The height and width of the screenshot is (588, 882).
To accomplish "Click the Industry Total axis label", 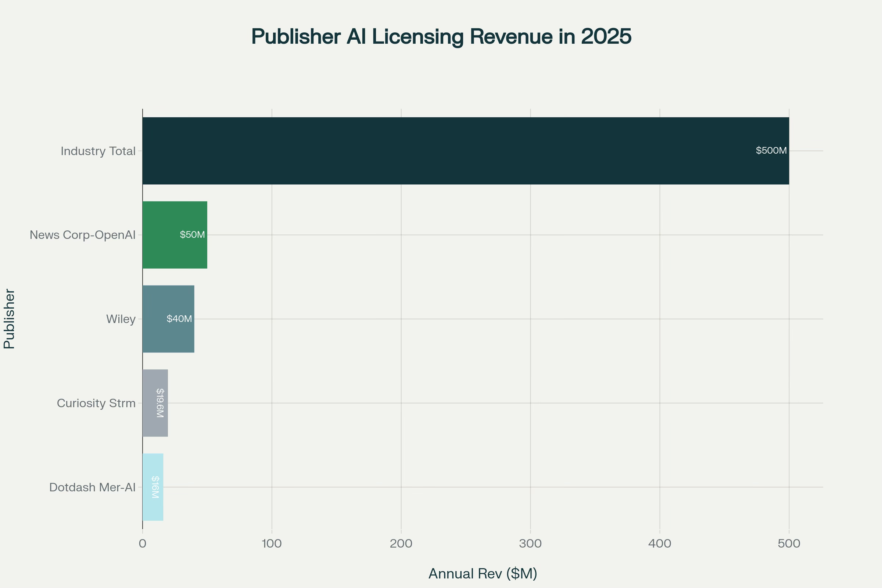I will pos(98,151).
